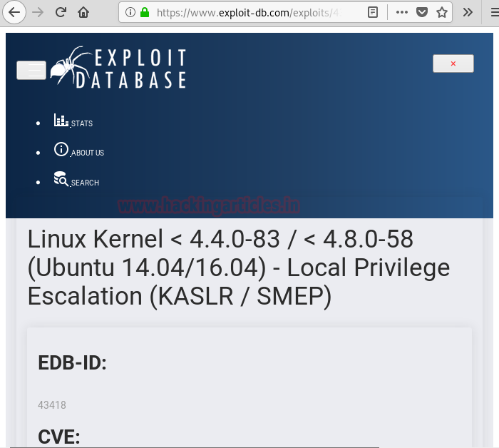Toggle reader view in address bar
Screen dimensions: 499x448
point(373,12)
